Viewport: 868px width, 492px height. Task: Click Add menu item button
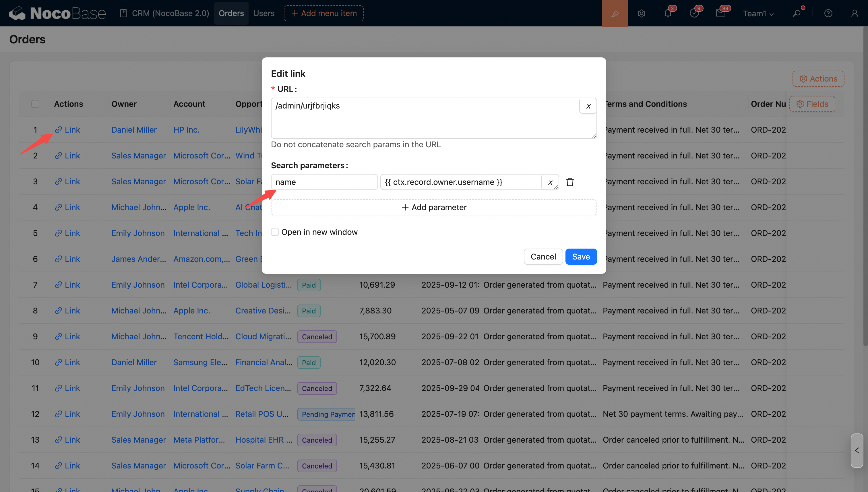coord(323,13)
